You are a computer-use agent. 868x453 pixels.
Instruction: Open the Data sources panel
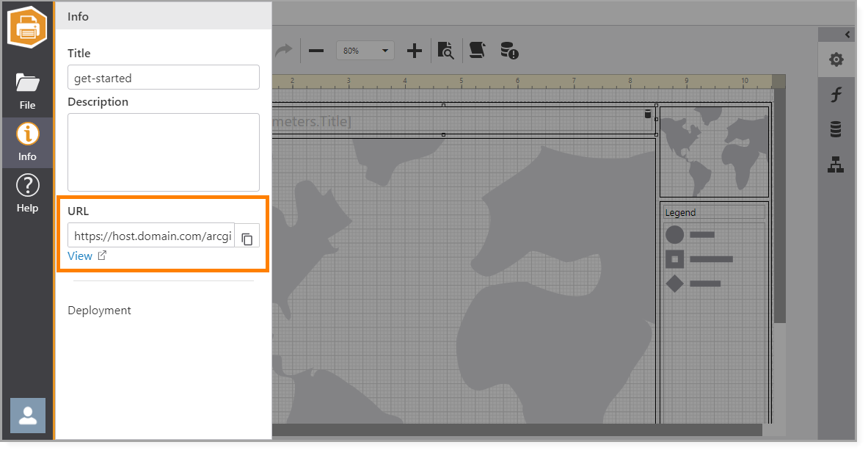(x=836, y=130)
